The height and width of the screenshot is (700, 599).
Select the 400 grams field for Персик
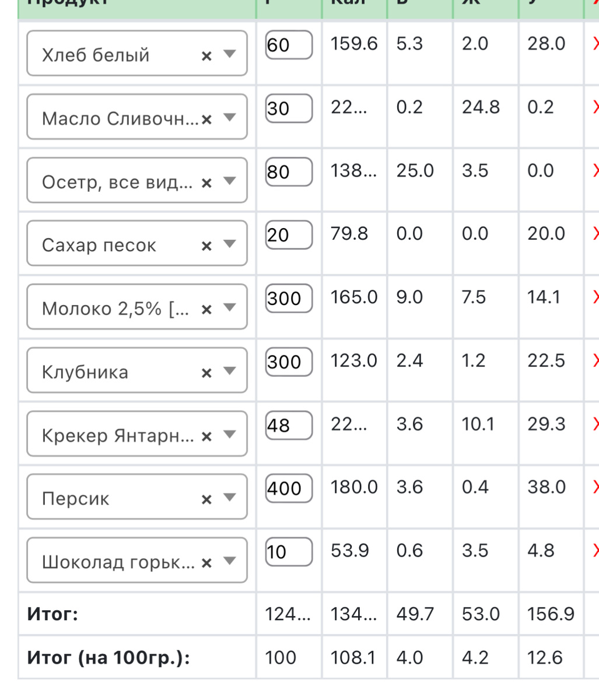289,489
